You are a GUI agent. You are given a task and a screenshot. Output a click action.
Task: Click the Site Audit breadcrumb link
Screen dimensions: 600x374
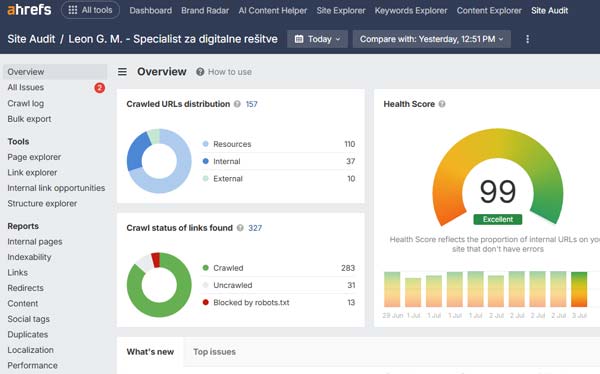pyautogui.click(x=31, y=39)
